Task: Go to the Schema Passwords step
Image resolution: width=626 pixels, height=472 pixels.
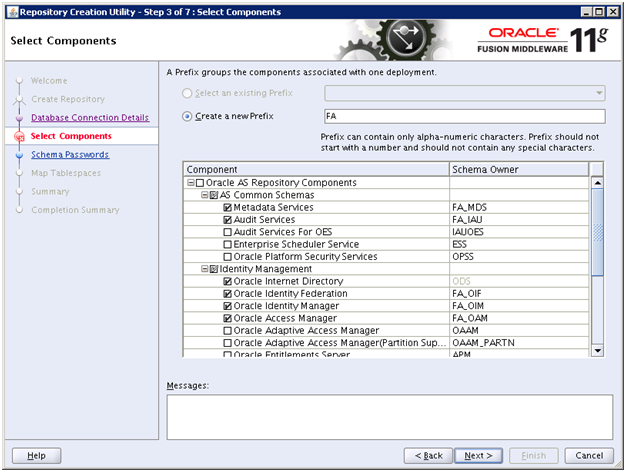Action: (70, 155)
